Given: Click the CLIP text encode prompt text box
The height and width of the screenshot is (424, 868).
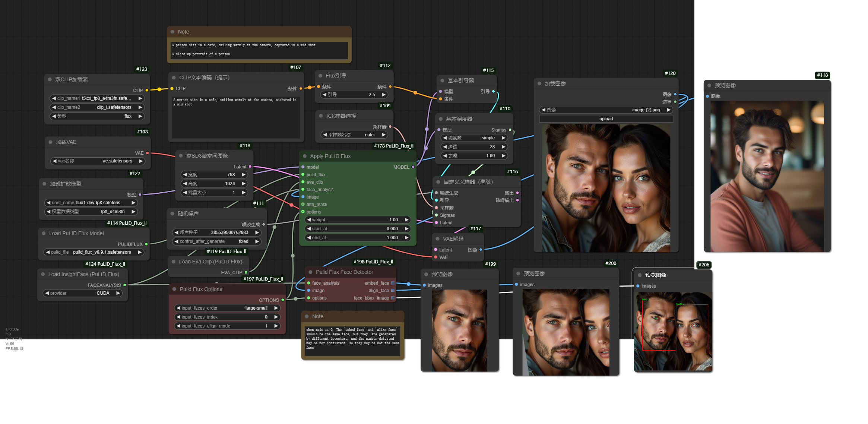Looking at the screenshot, I should coord(235,117).
